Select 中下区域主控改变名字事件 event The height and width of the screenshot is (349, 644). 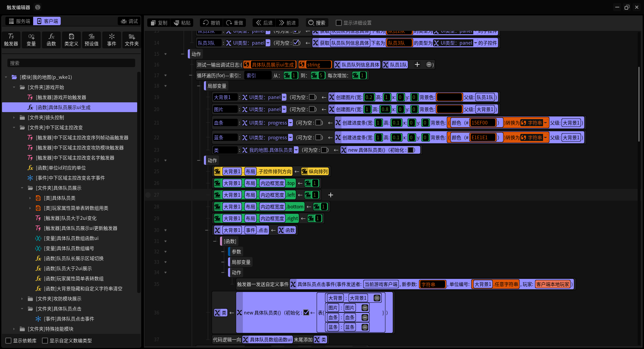70,178
